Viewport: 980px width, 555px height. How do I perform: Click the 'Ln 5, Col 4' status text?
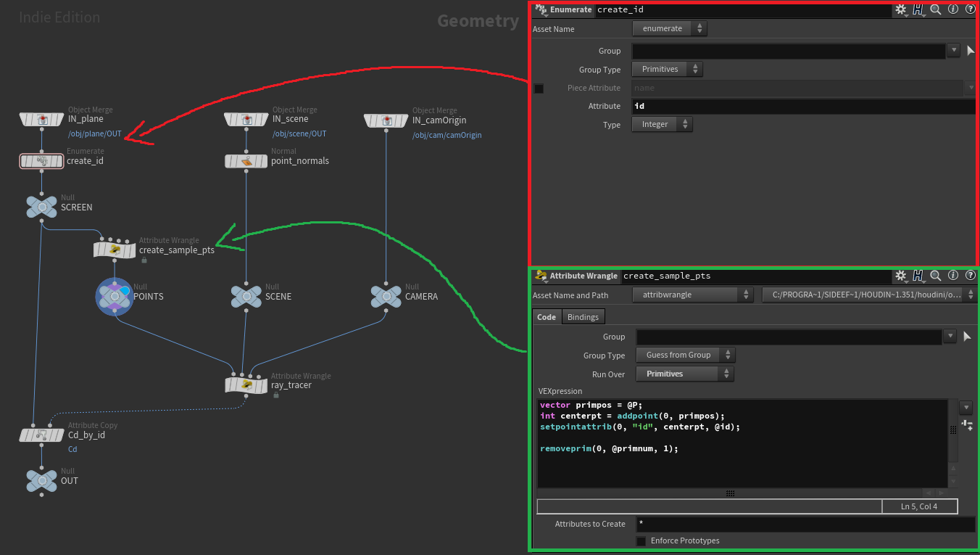coord(919,506)
